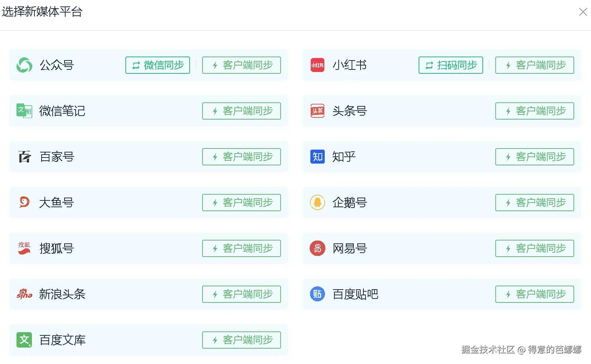
Task: Click the 知乎 blue logo icon
Action: coord(318,157)
